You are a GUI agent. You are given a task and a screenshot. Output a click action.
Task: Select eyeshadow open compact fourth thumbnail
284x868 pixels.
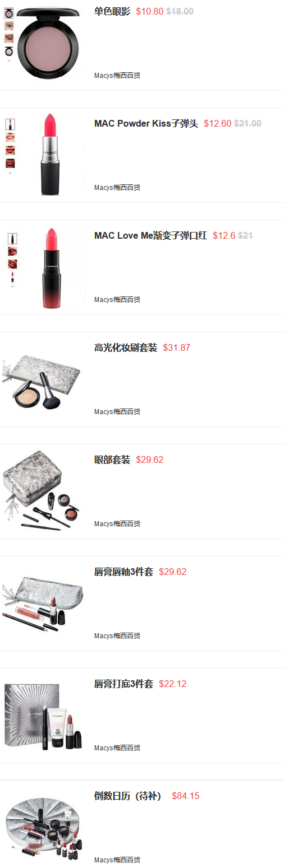[9, 51]
